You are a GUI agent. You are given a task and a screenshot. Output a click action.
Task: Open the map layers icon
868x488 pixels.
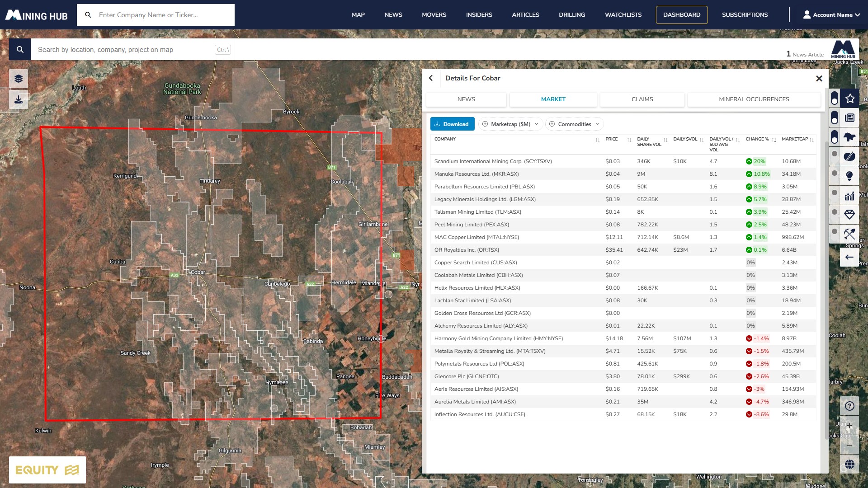[x=19, y=79]
